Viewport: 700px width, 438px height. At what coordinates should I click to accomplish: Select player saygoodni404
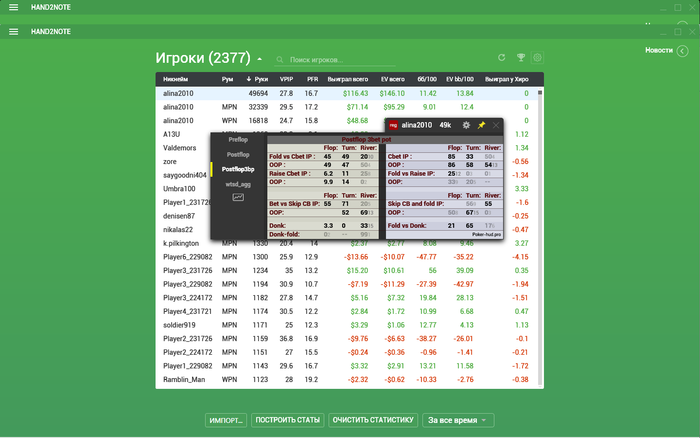point(185,175)
